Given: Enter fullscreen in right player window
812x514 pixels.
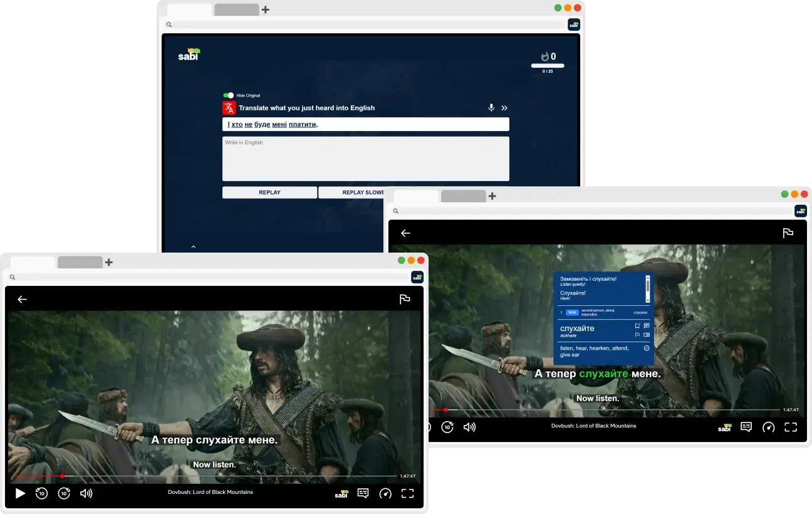Looking at the screenshot, I should (x=791, y=427).
